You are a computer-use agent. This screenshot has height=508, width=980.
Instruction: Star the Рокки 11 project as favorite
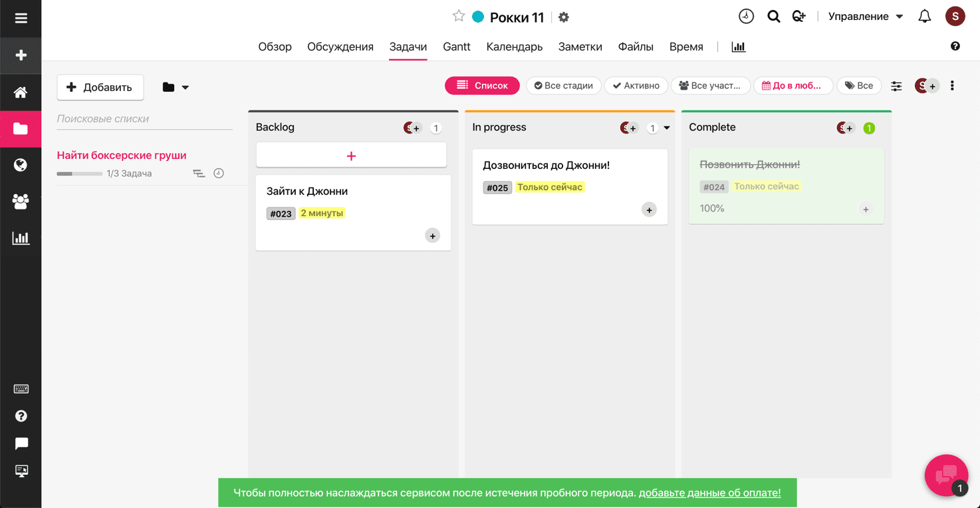pyautogui.click(x=458, y=17)
